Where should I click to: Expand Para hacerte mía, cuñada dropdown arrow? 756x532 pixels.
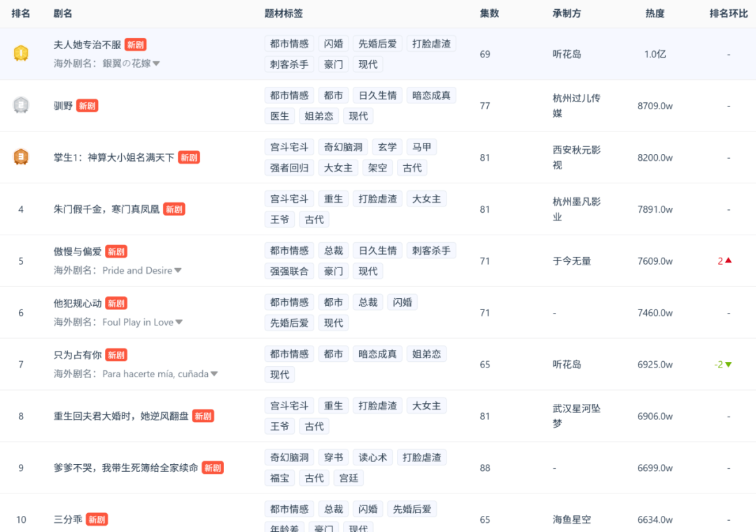[x=214, y=374]
